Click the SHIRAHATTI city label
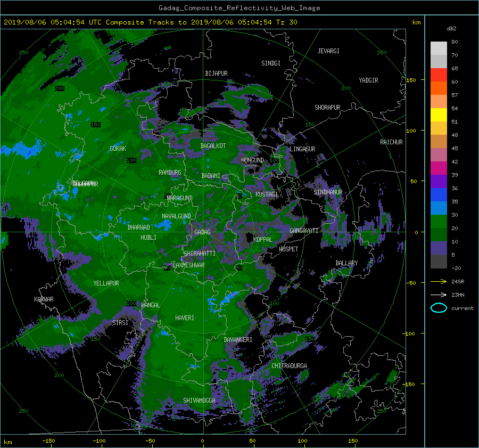Screen dimensions: 479x448 pos(200,254)
